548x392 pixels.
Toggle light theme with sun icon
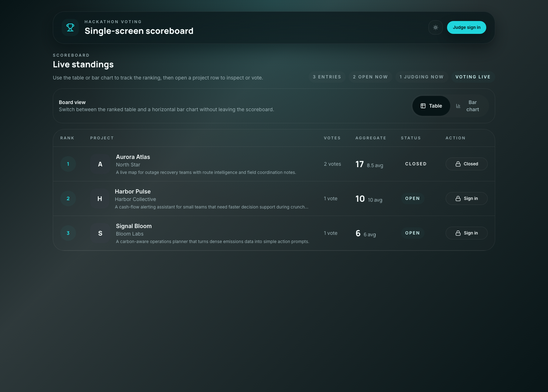point(436,27)
